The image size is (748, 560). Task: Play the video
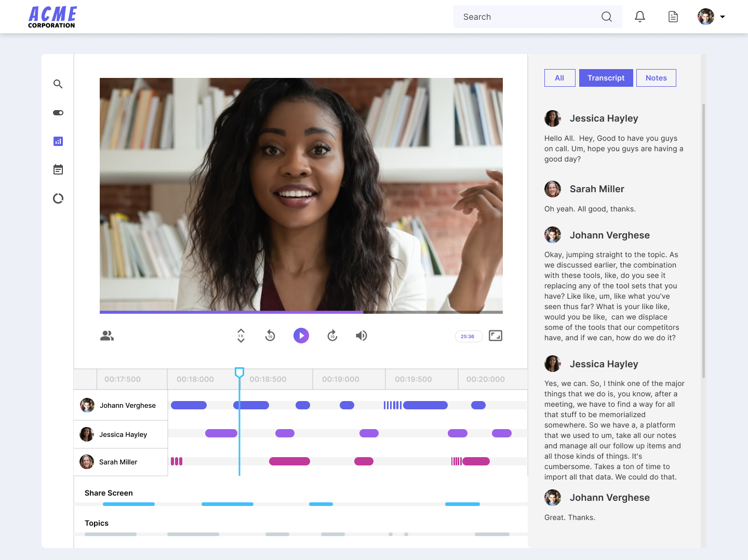[301, 336]
